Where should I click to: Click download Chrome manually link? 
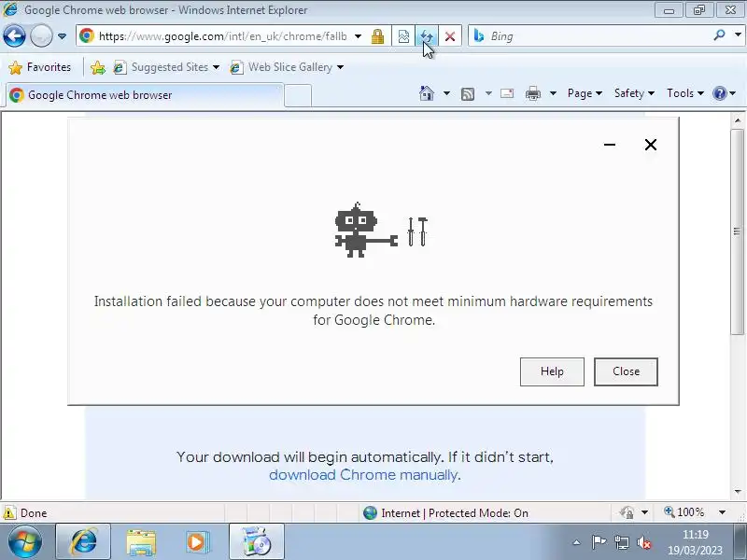coord(363,475)
